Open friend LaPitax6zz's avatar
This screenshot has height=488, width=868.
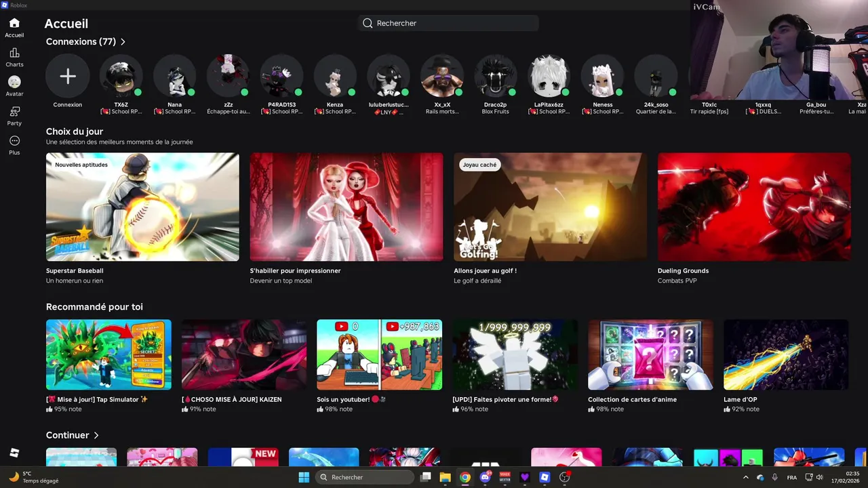(549, 76)
